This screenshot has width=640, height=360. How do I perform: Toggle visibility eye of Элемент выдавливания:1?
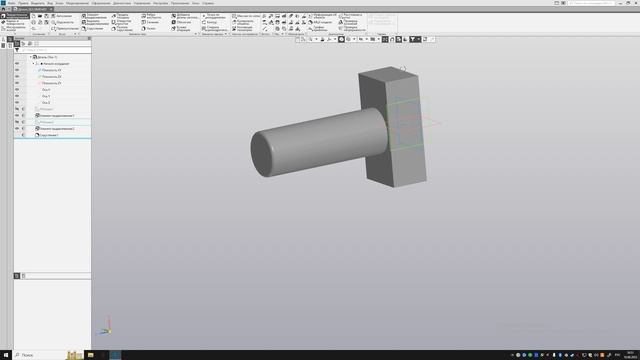(17, 116)
